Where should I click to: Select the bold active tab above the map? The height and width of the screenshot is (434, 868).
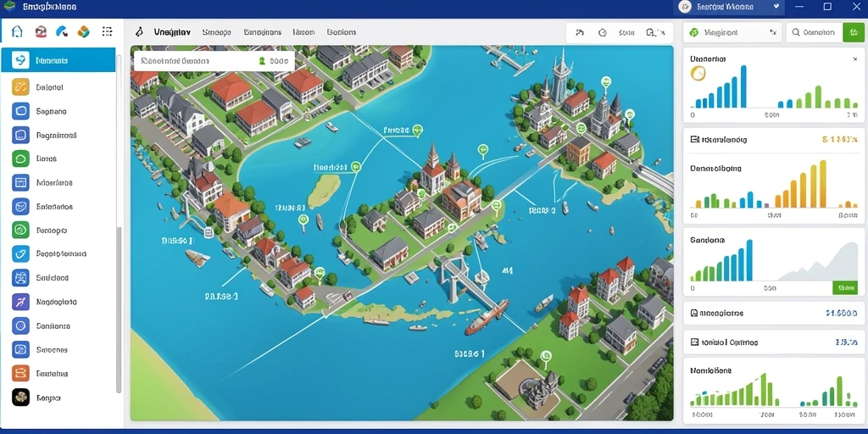point(172,32)
